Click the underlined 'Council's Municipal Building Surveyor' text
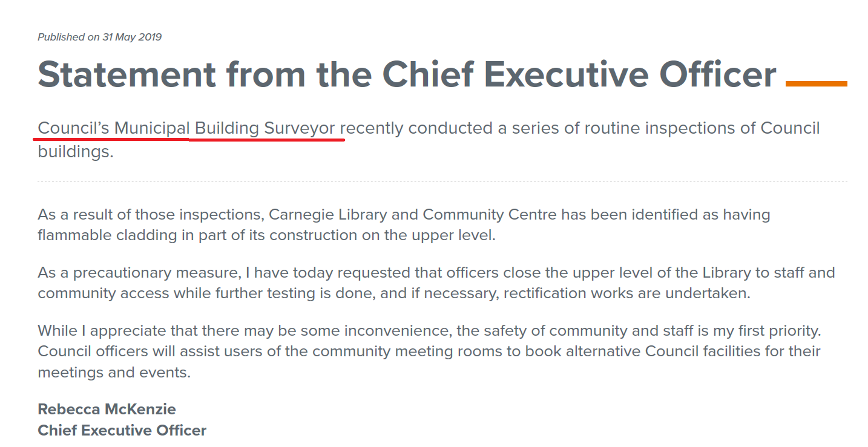Screen dimensions: 868x447 point(186,129)
